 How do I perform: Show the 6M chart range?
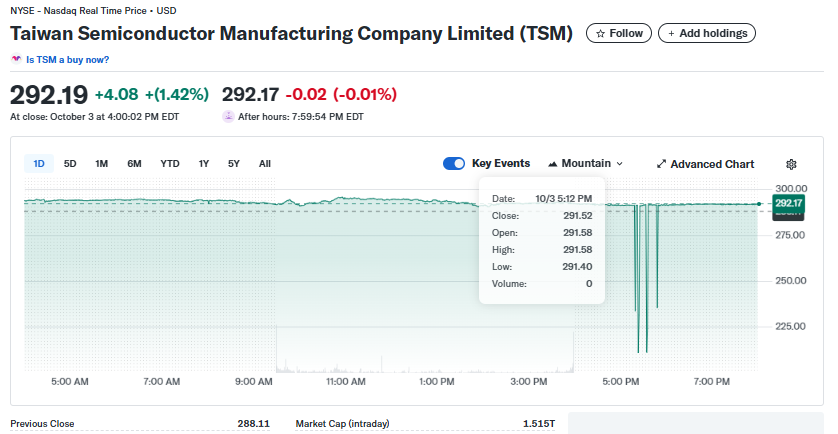click(x=134, y=164)
